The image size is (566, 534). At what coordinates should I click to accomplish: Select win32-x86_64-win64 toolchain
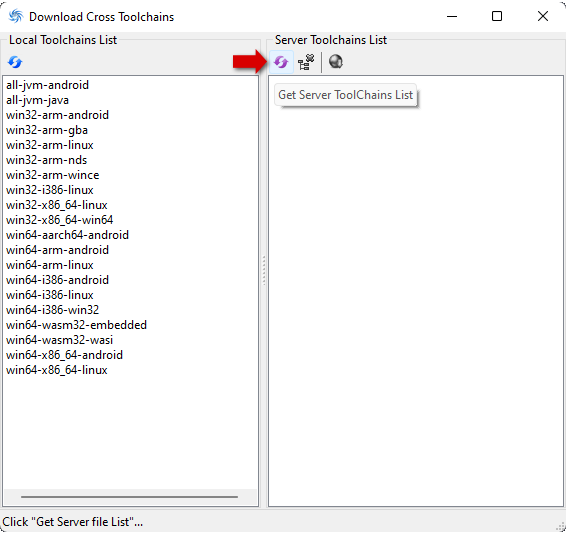tap(60, 220)
